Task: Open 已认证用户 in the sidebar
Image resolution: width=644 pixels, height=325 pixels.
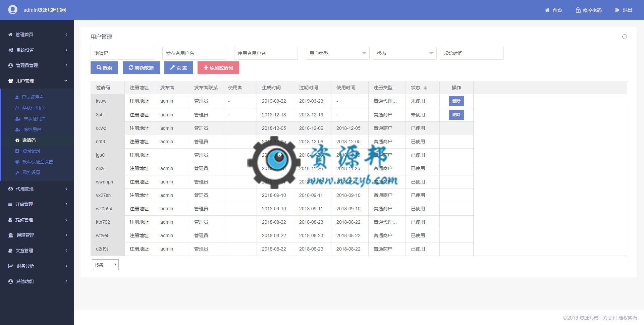Action: pos(33,97)
